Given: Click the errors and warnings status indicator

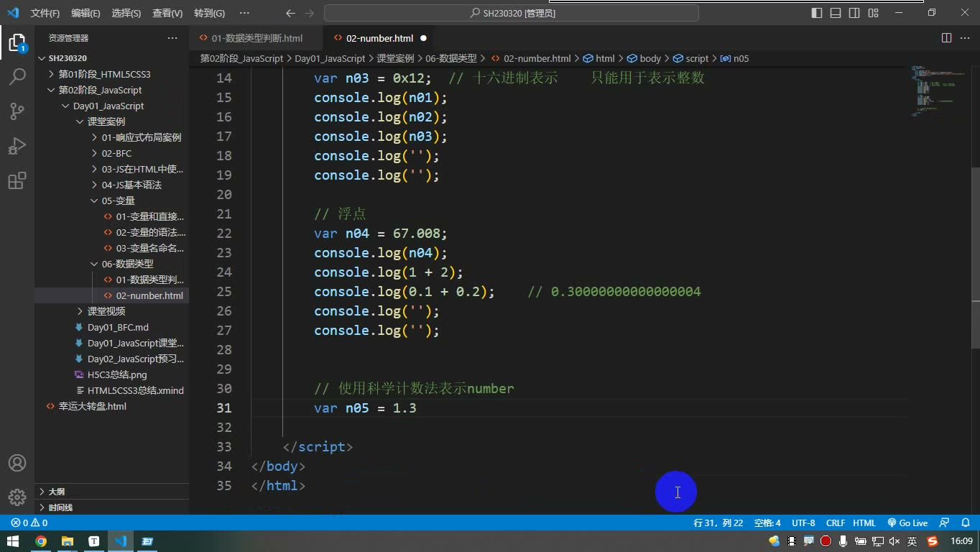Looking at the screenshot, I should (29, 523).
